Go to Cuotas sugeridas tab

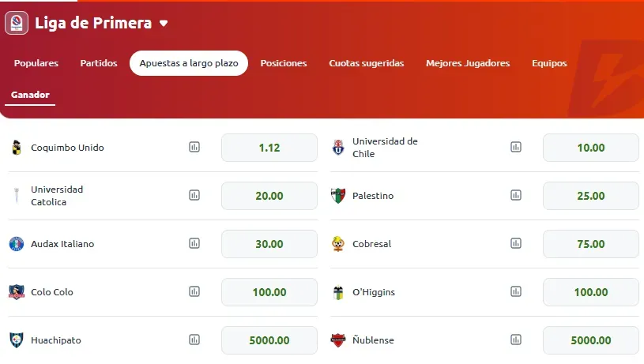pyautogui.click(x=367, y=63)
